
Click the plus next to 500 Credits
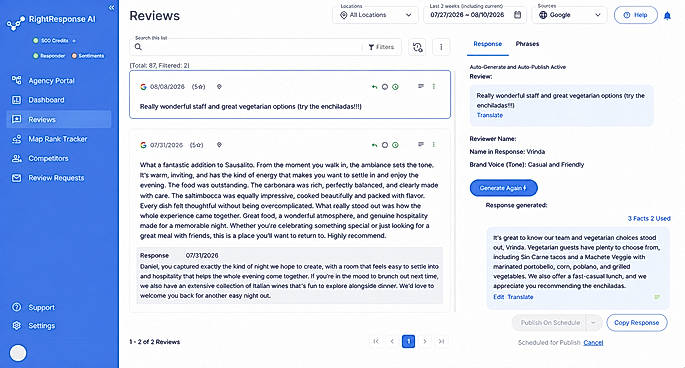pyautogui.click(x=74, y=41)
